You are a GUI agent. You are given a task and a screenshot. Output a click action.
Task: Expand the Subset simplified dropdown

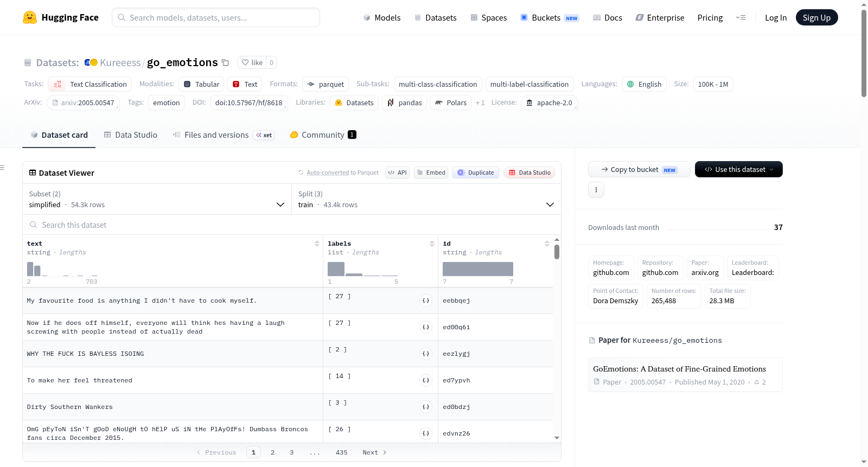point(157,199)
